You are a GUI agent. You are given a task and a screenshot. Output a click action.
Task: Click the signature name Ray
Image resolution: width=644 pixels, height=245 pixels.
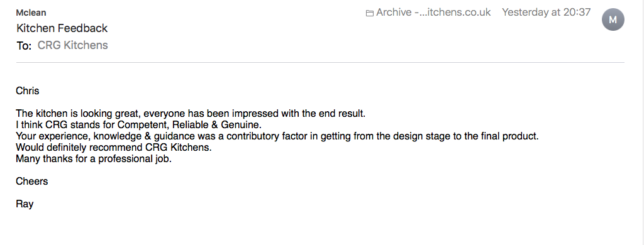point(25,204)
